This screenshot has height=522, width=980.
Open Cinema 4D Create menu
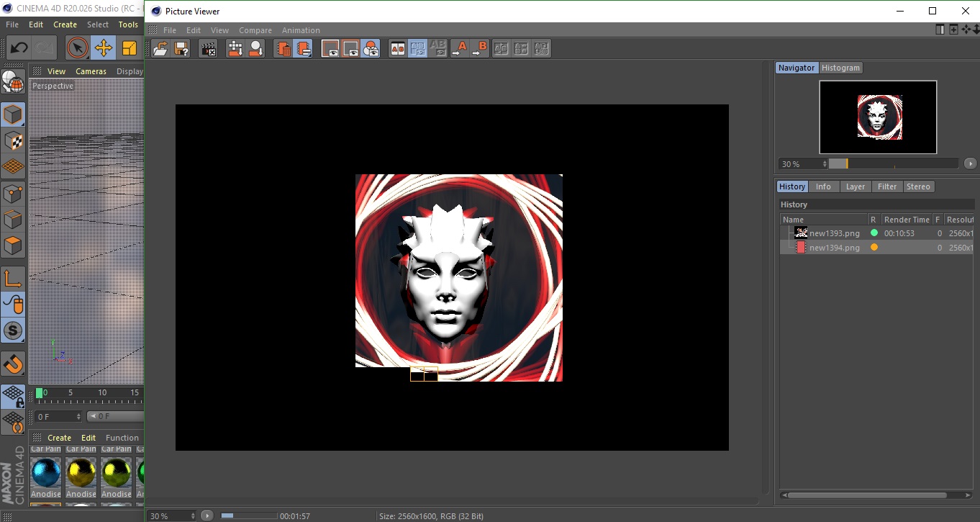click(x=65, y=24)
